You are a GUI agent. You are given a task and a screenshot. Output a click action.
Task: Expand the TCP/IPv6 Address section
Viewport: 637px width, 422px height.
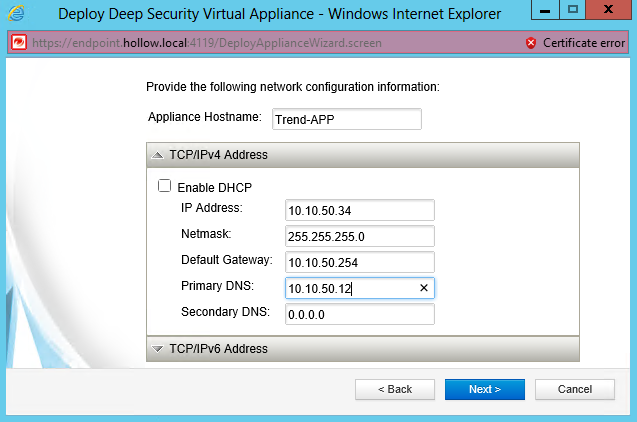click(x=158, y=349)
